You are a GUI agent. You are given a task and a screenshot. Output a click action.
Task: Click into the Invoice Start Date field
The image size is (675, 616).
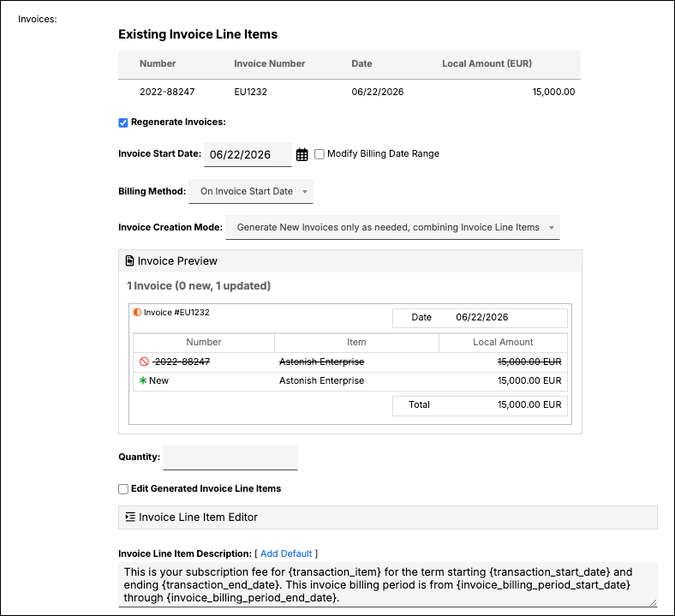click(x=248, y=154)
